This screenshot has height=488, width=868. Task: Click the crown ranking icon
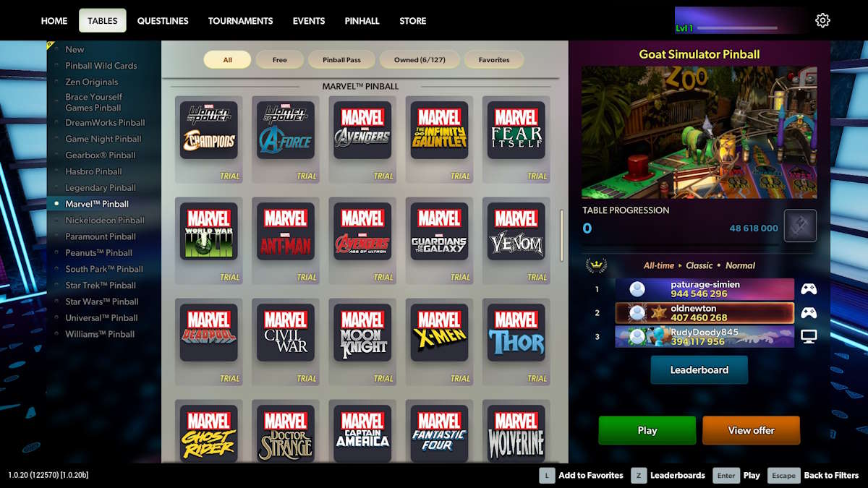click(596, 265)
